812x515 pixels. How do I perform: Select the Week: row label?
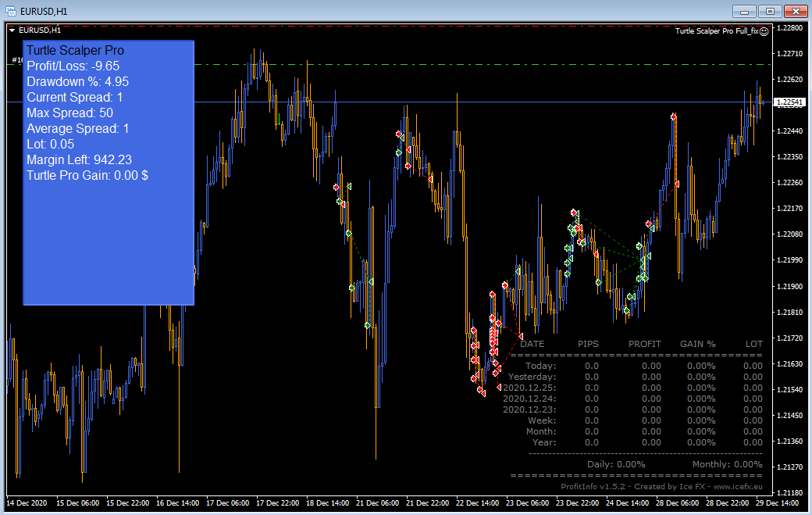pos(542,420)
